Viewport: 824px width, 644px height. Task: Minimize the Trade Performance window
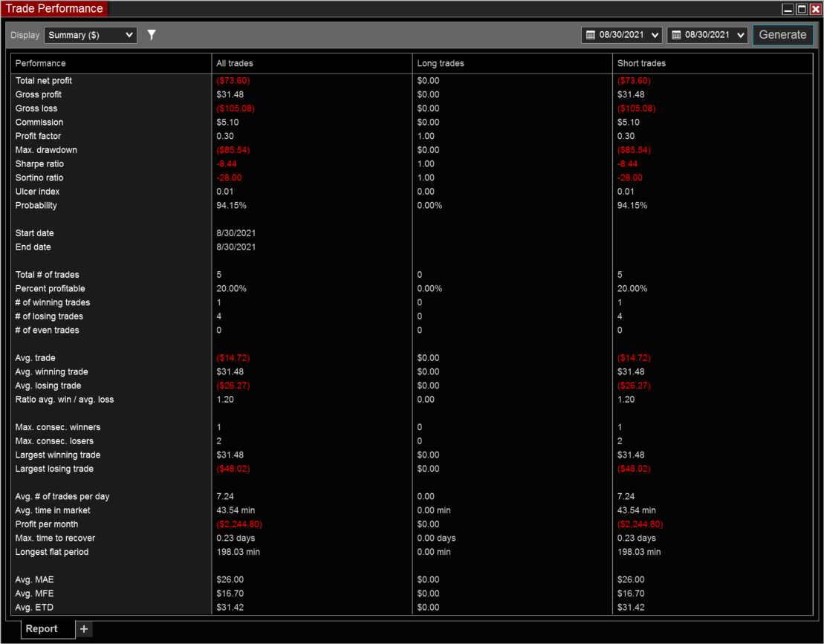coord(788,9)
